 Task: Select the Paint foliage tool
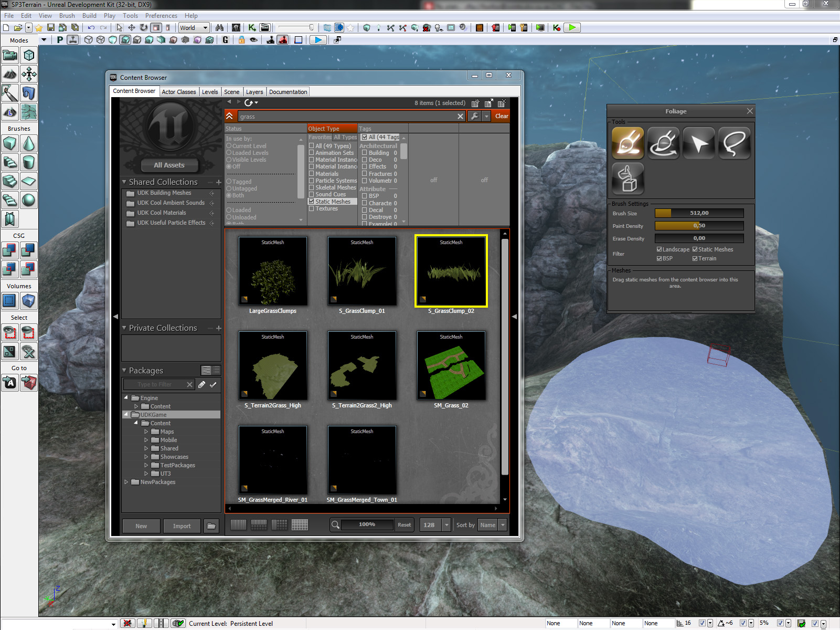point(628,143)
